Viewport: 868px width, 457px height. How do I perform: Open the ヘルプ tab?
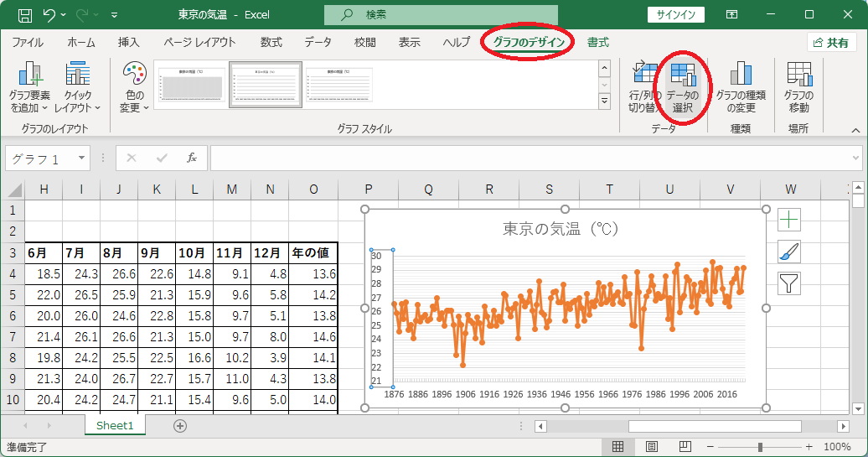tap(457, 43)
